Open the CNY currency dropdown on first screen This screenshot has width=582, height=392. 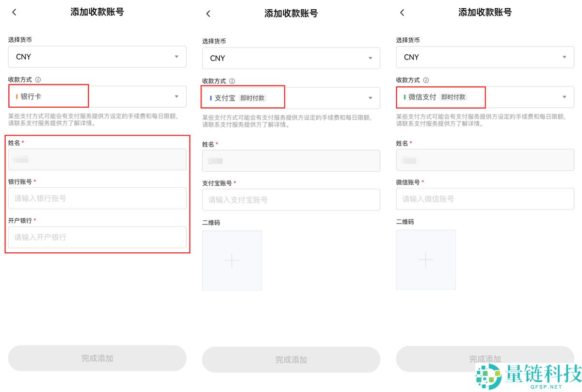97,57
